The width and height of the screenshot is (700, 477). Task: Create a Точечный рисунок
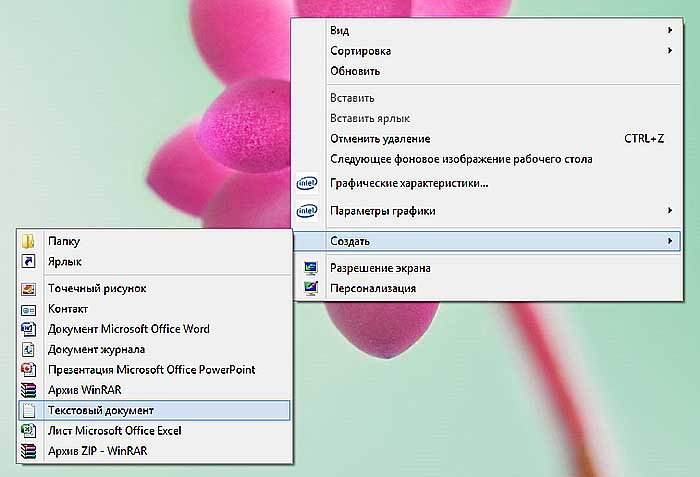pyautogui.click(x=154, y=289)
